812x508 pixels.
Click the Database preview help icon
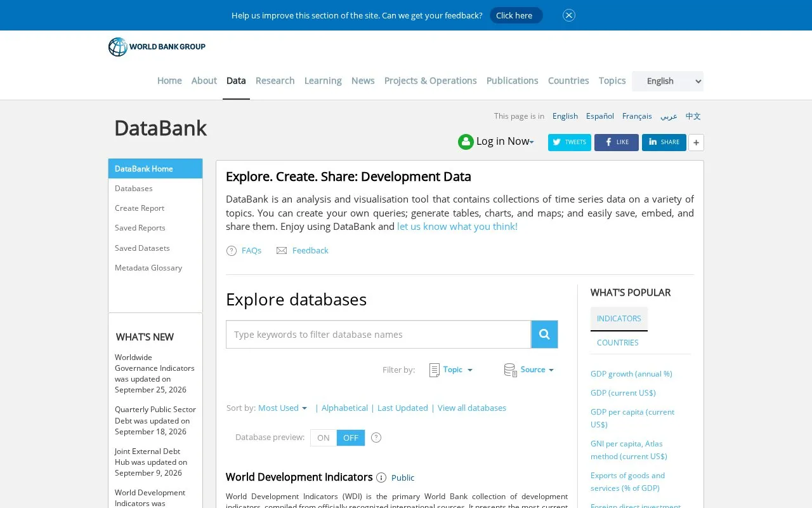(x=376, y=438)
